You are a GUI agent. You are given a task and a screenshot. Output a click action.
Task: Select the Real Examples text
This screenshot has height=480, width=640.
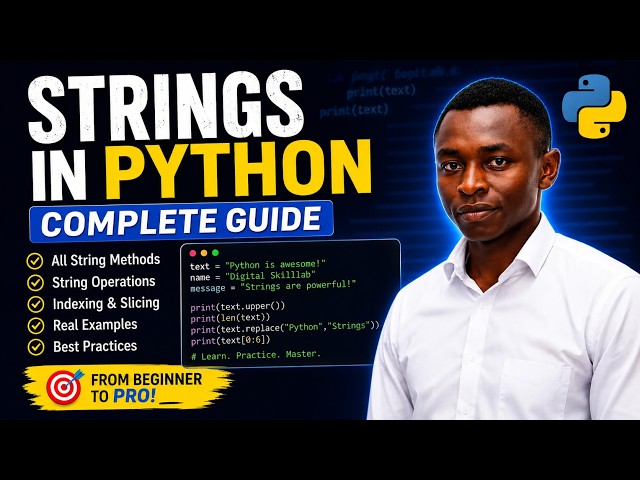coord(95,325)
